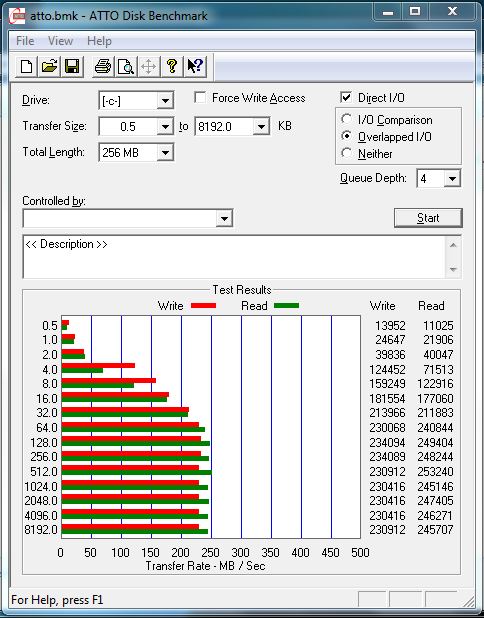Screen dimensions: 484x618
Task: Minimize the ATTO Disk Benchmark window
Action: tap(388, 13)
